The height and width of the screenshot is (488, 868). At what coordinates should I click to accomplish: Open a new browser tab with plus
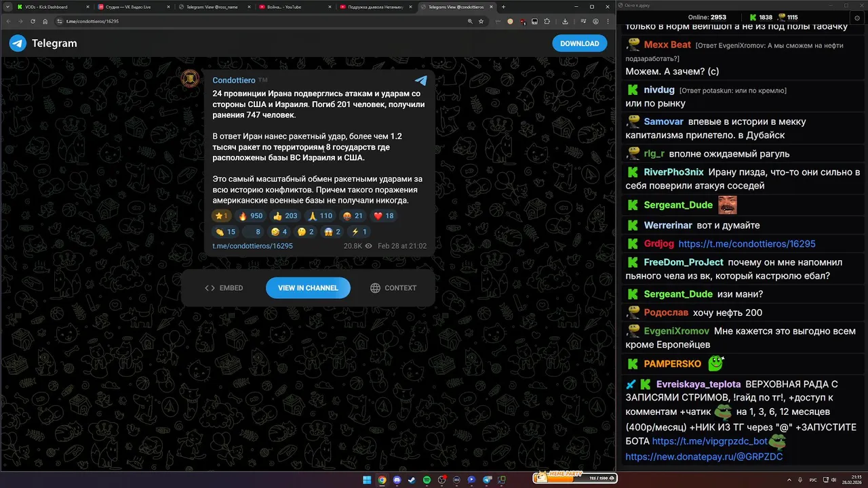pyautogui.click(x=503, y=7)
